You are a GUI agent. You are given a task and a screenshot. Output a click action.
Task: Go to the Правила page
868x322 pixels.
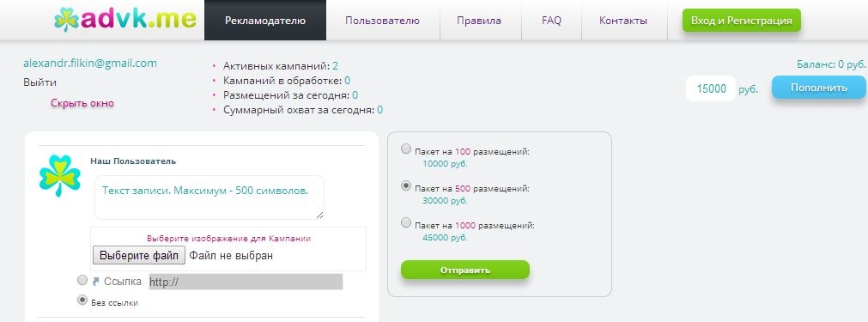pyautogui.click(x=479, y=21)
